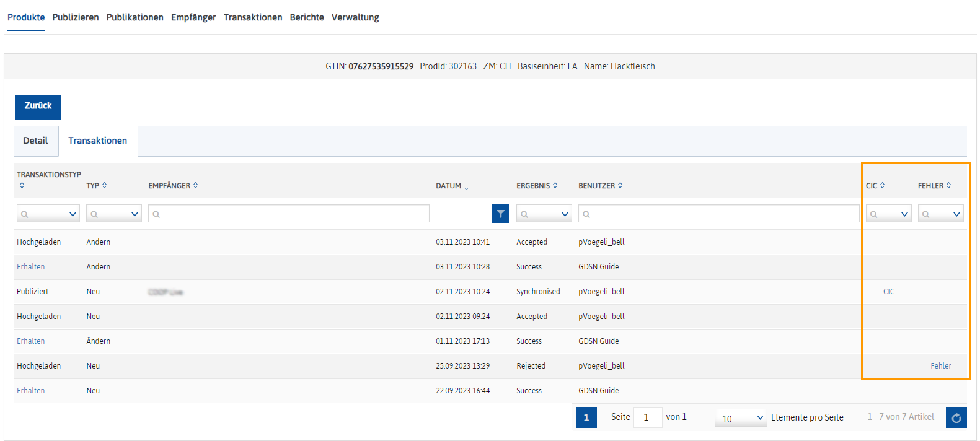Open the CIC link in Synchronised row
This screenshot has width=980, height=441.
pyautogui.click(x=889, y=292)
